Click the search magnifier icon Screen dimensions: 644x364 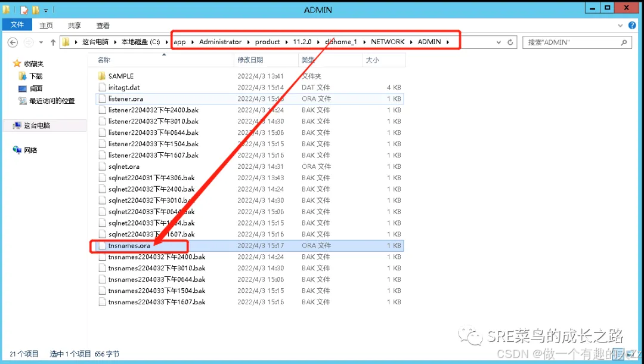(x=624, y=42)
